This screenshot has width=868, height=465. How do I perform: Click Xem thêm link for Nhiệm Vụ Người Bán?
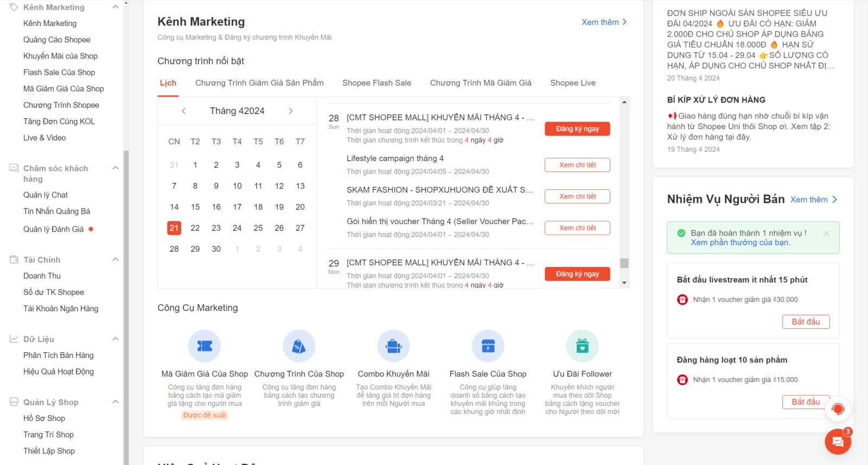pyautogui.click(x=813, y=200)
